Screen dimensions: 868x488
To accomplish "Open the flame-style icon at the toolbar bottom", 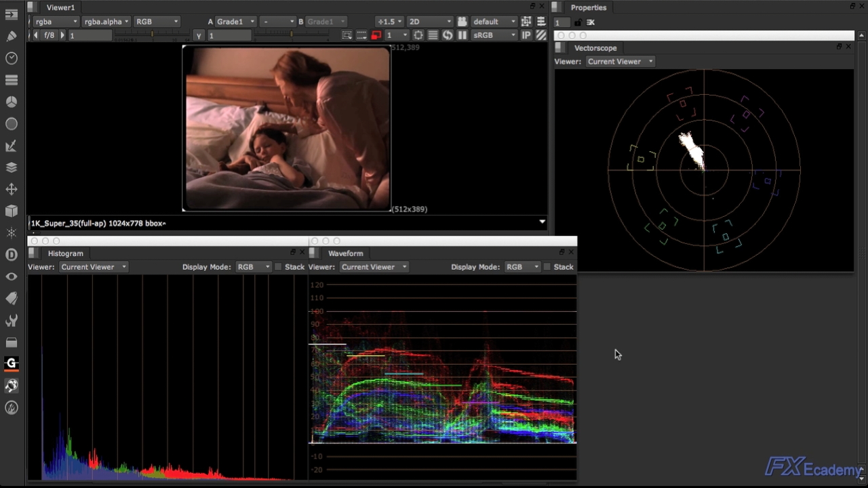I will (12, 407).
